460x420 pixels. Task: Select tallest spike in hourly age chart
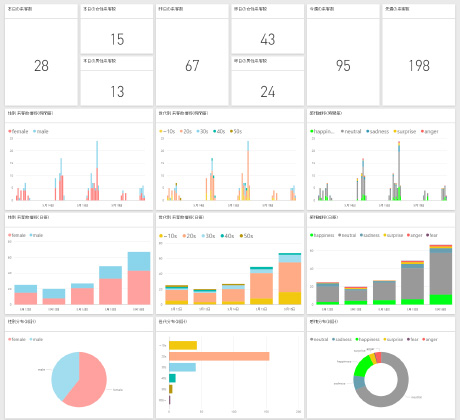[248, 170]
